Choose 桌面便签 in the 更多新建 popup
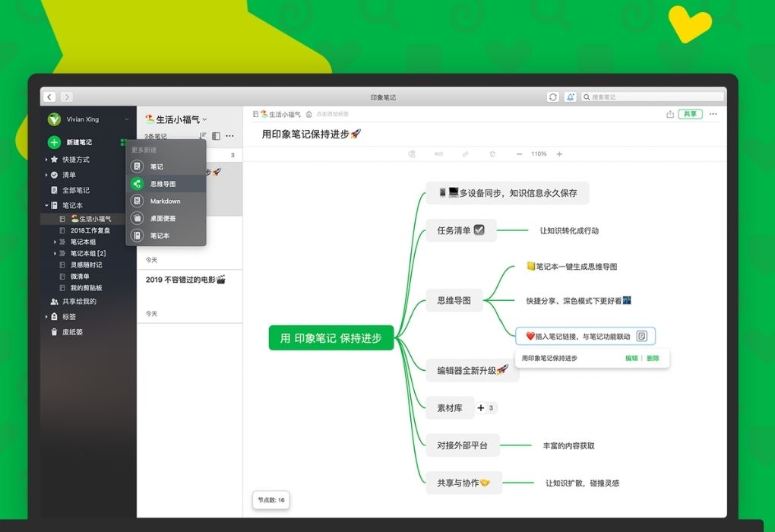 [166, 218]
